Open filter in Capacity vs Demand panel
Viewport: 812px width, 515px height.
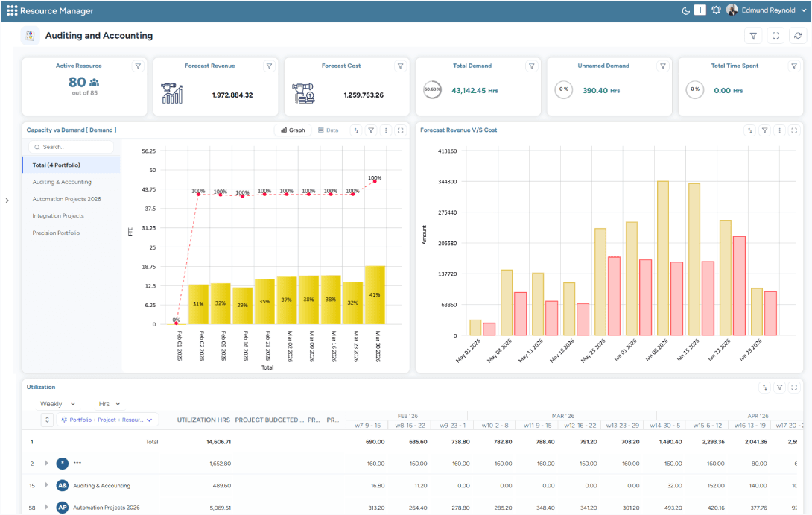click(371, 130)
